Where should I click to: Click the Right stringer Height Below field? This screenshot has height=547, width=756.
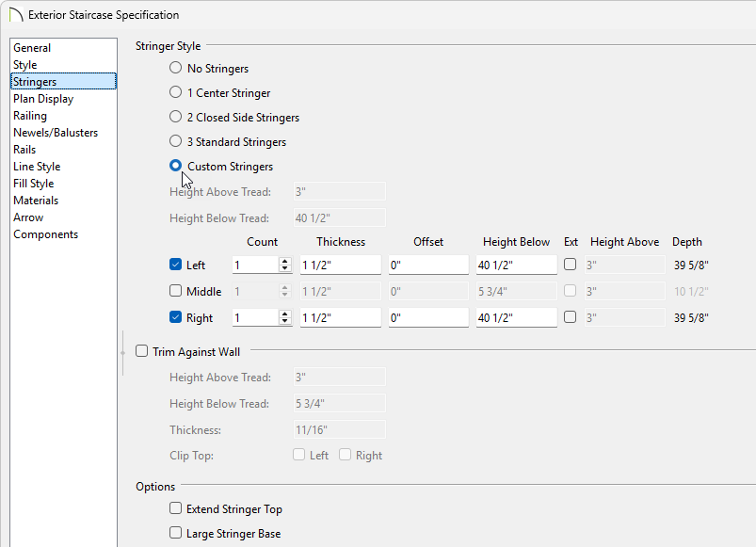pyautogui.click(x=516, y=318)
